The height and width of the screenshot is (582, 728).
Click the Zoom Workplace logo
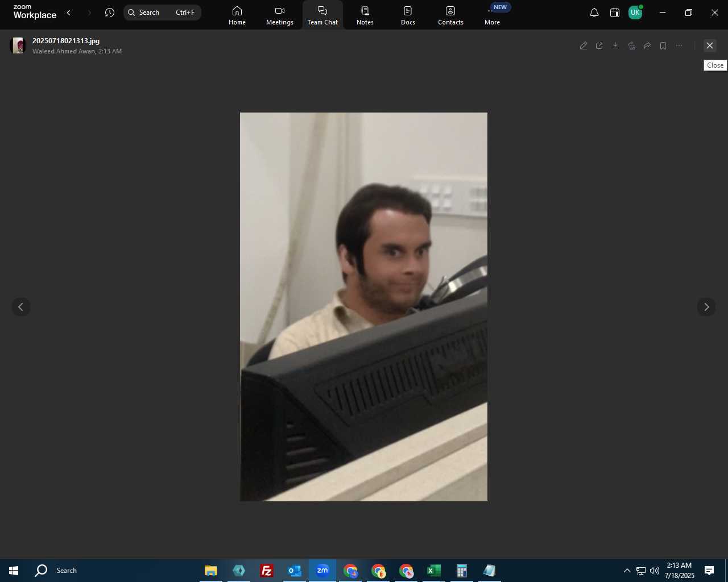click(x=35, y=12)
